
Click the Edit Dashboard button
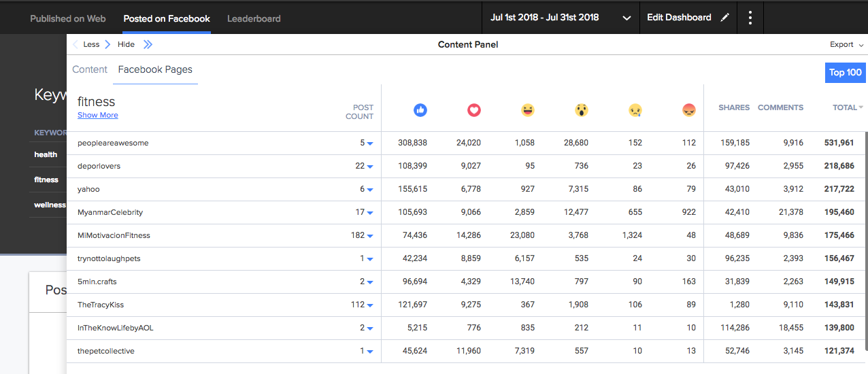(688, 18)
